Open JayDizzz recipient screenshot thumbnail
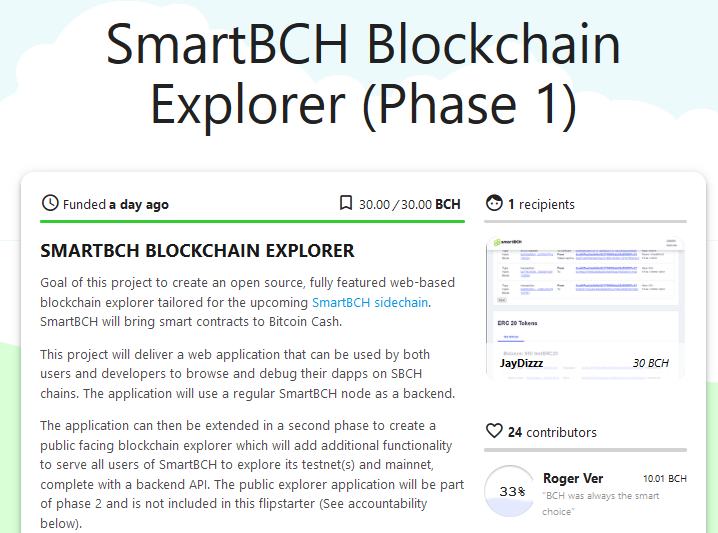Screen dimensions: 718x533 tap(585, 308)
